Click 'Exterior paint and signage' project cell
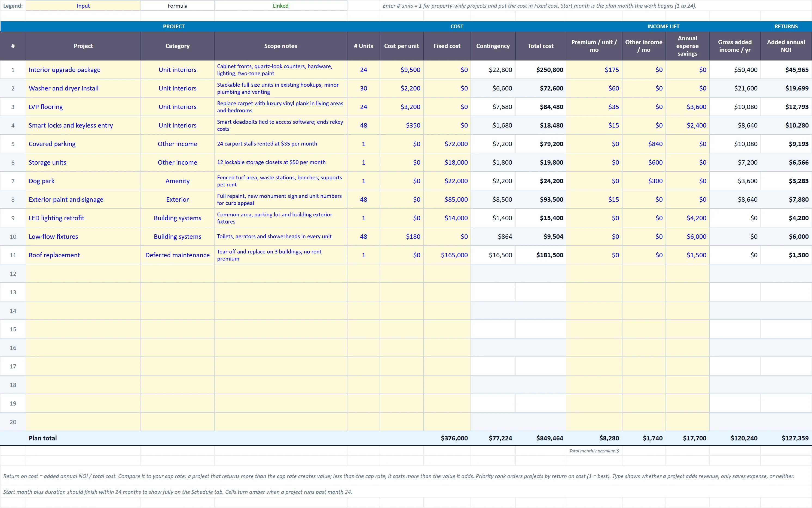The image size is (812, 508). 83,199
